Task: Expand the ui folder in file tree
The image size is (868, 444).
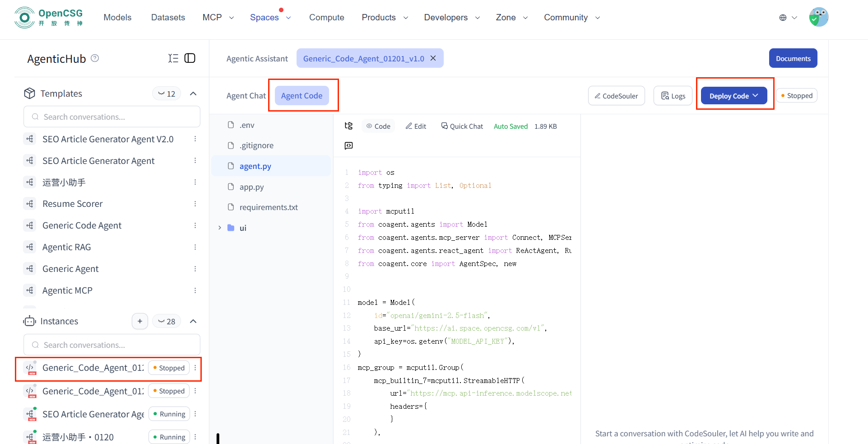Action: (x=220, y=228)
